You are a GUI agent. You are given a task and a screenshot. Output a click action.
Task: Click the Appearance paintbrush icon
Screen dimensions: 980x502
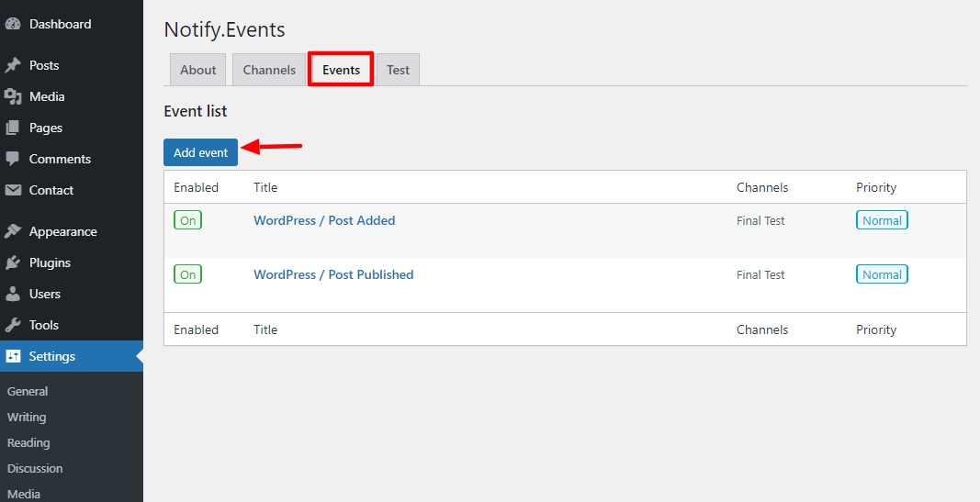(13, 231)
